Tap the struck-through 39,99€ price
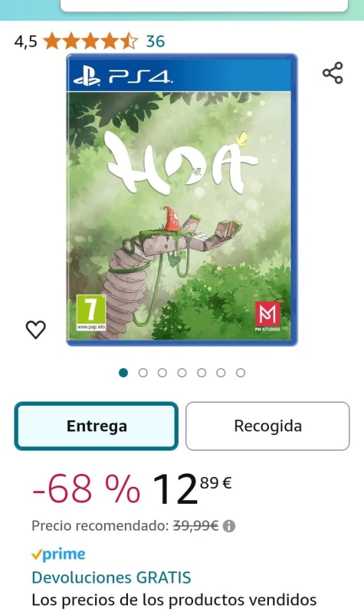 point(195,526)
